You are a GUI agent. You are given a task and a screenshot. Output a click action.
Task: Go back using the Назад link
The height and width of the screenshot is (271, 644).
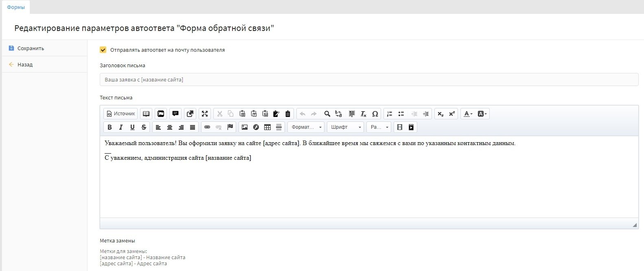coord(25,64)
